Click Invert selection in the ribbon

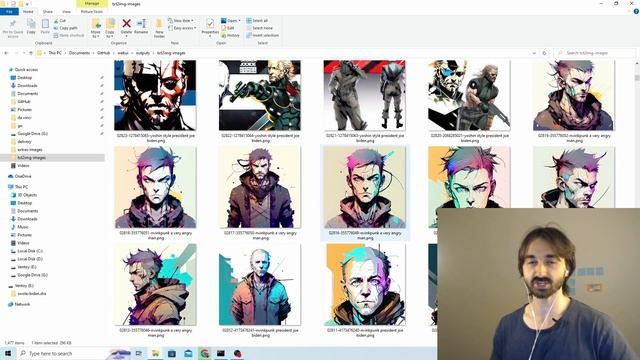(262, 36)
